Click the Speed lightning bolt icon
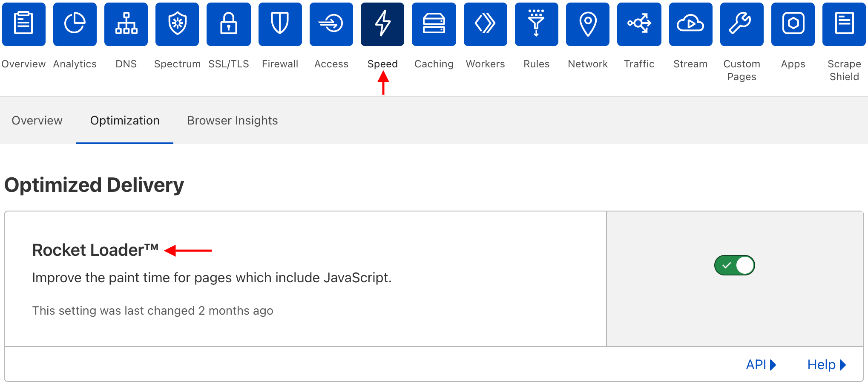This screenshot has height=385, width=868. point(382,24)
